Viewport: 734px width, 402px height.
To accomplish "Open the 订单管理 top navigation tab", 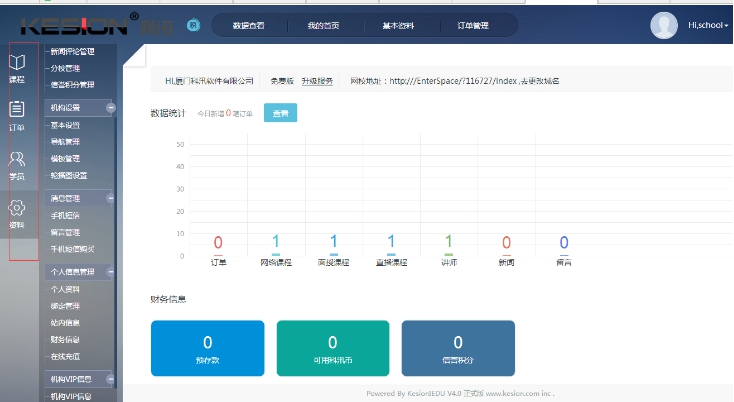I will coord(473,26).
